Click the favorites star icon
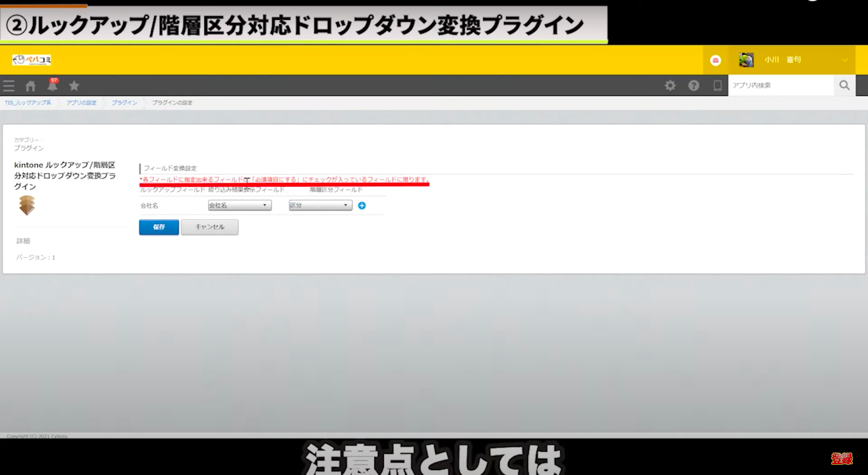This screenshot has width=868, height=475. (x=74, y=86)
